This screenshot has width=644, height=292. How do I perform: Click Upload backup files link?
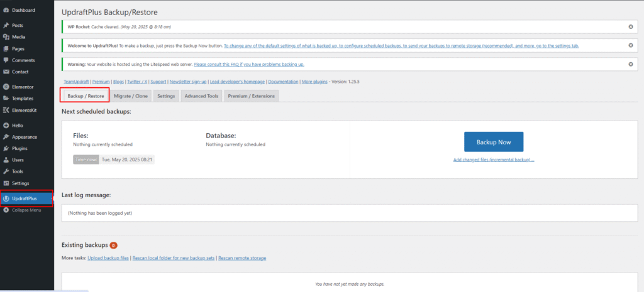(x=109, y=258)
